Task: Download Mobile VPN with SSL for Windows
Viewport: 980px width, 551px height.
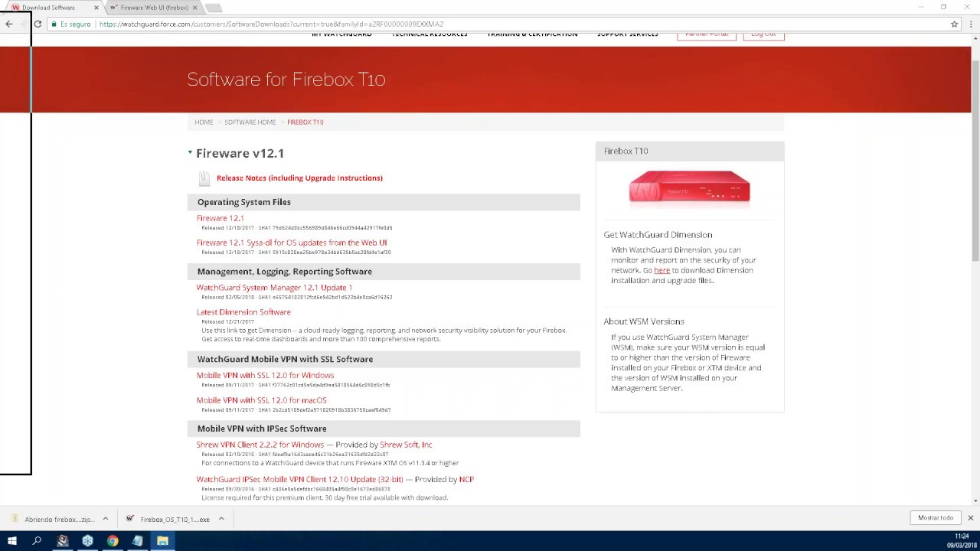Action: 265,376
